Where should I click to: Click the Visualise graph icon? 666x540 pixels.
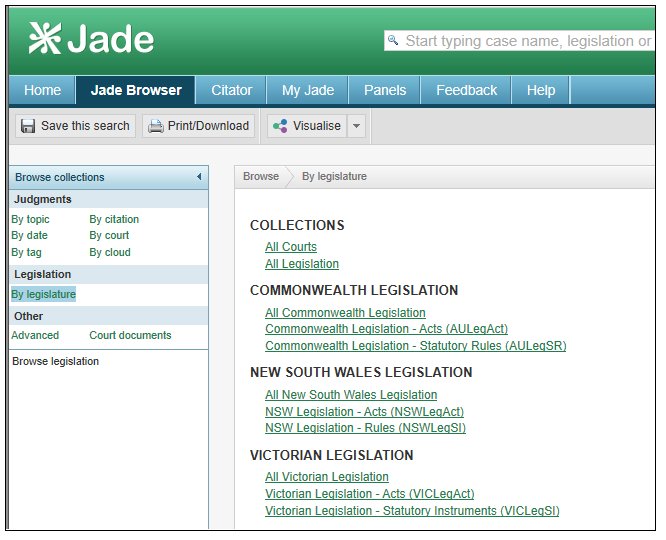(x=280, y=126)
